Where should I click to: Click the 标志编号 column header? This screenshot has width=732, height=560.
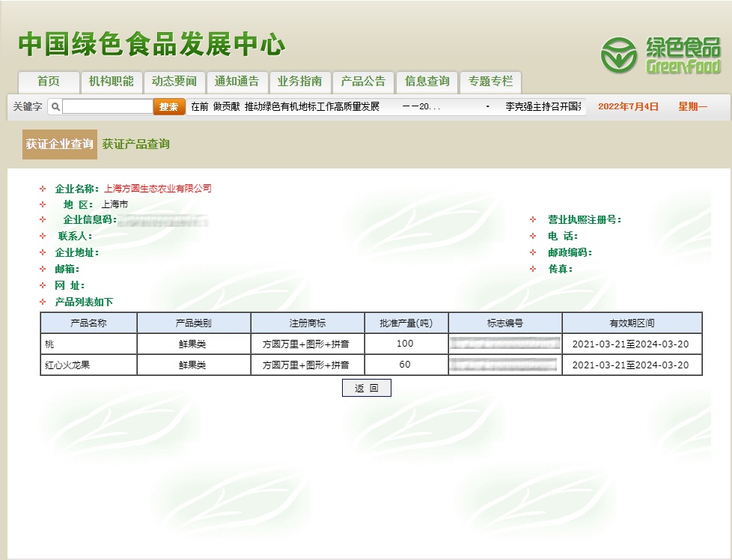pos(504,323)
